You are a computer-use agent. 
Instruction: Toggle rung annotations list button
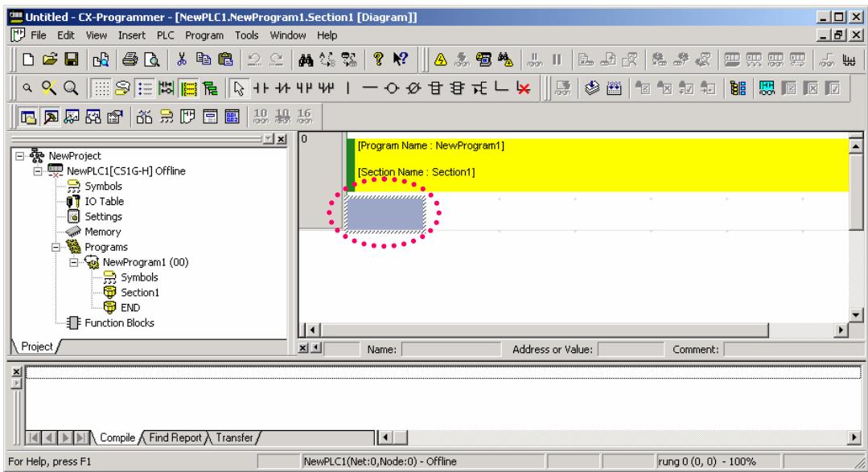point(145,88)
